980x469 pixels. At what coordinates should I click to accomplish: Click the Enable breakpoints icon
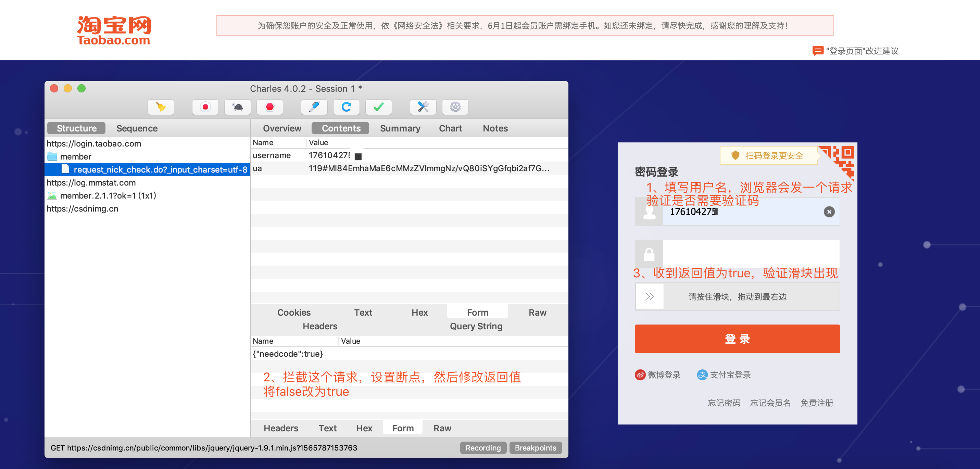pyautogui.click(x=270, y=106)
